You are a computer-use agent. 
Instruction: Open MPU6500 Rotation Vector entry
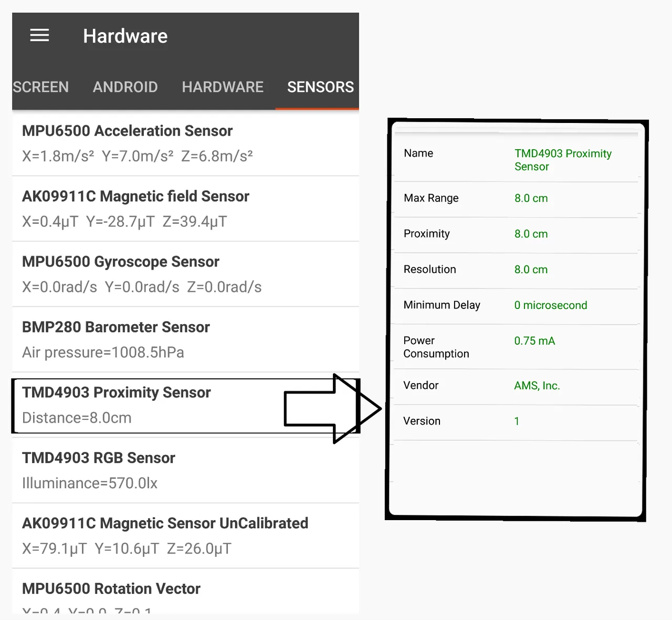coord(185,592)
